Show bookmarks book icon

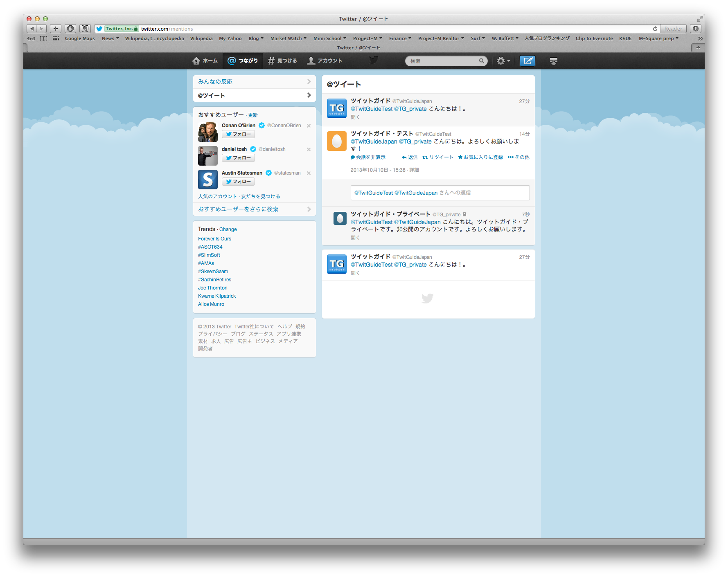coord(43,38)
